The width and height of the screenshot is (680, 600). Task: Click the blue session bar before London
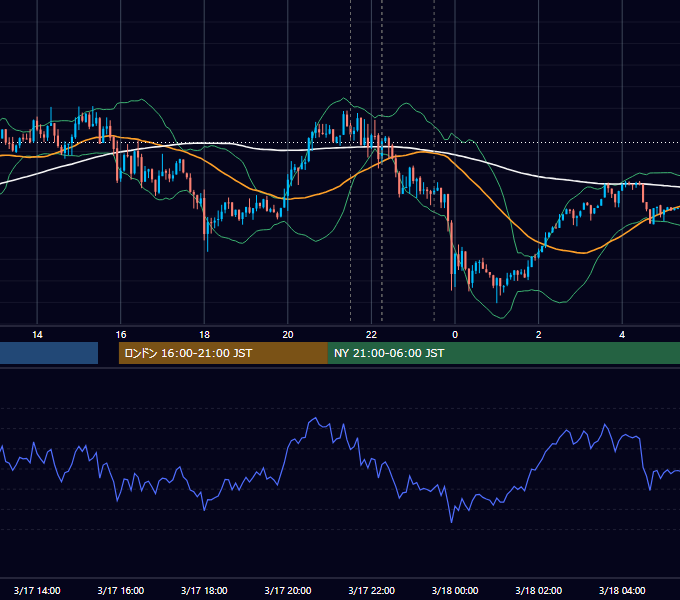point(49,353)
